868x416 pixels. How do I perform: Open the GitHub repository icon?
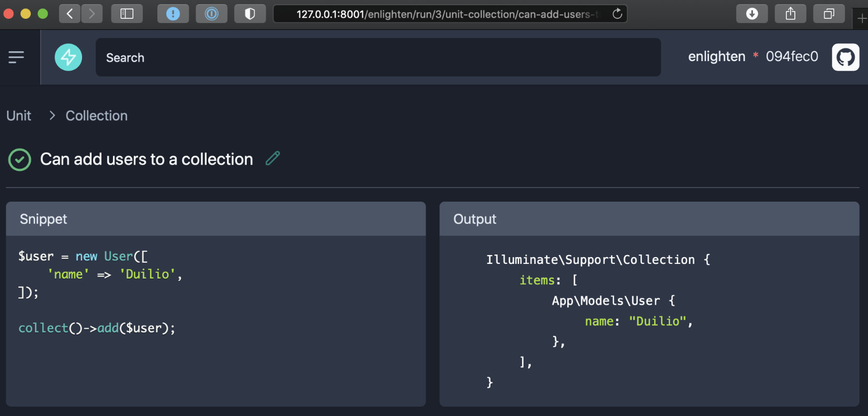tap(846, 57)
